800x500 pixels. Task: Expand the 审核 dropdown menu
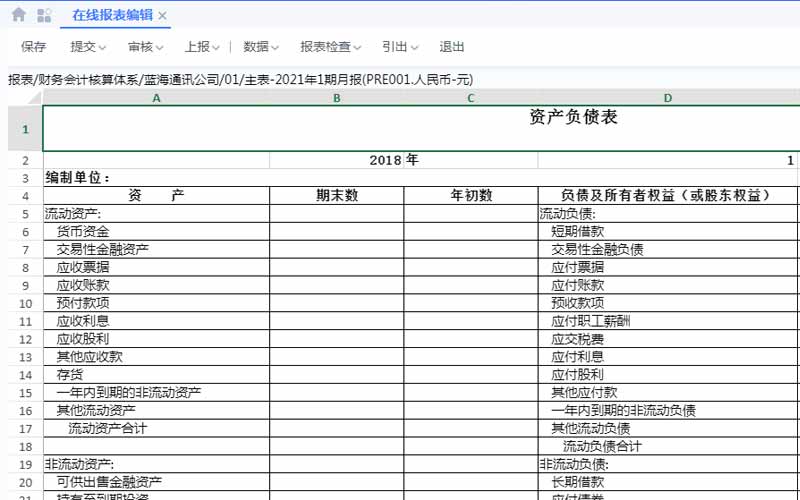145,46
